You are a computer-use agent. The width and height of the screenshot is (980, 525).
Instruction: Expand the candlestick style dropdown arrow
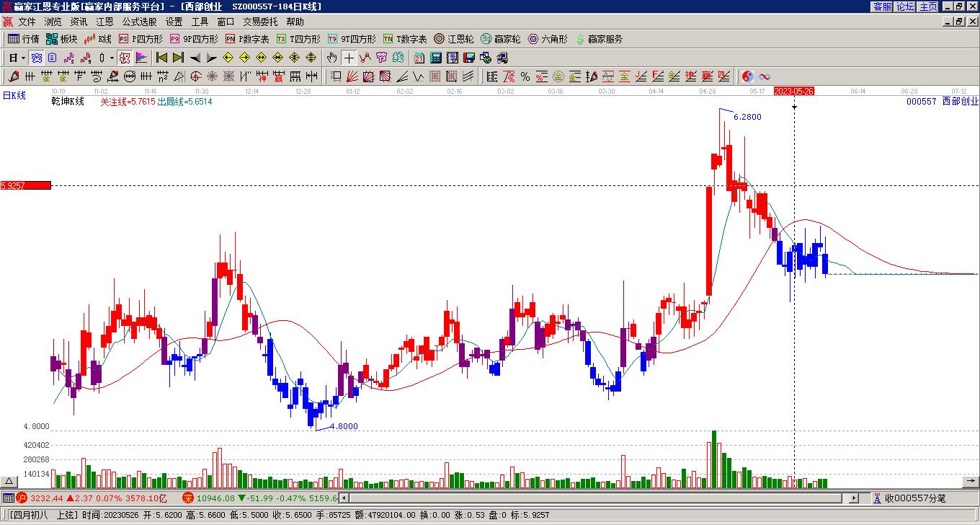[112, 58]
